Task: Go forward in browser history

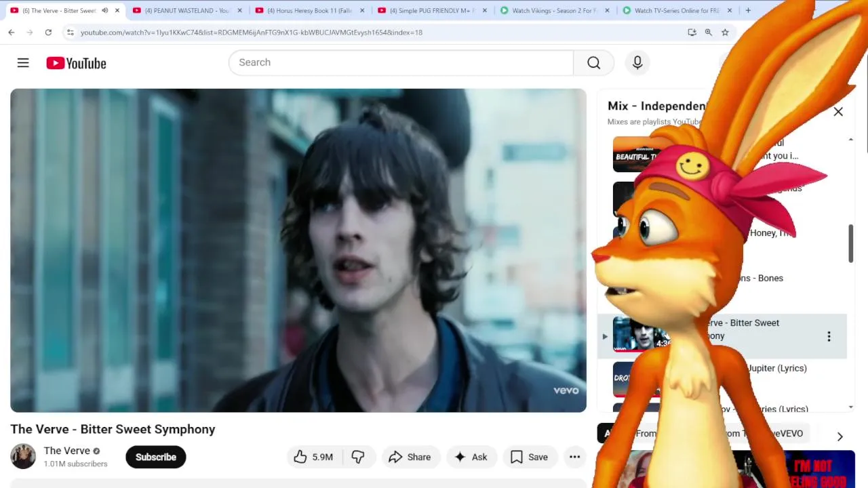Action: click(x=30, y=32)
